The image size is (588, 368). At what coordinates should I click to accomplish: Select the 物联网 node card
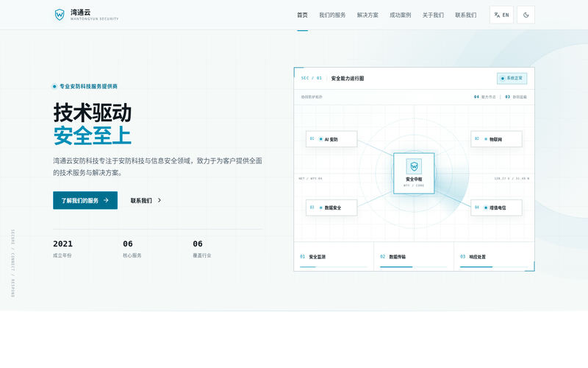(496, 139)
